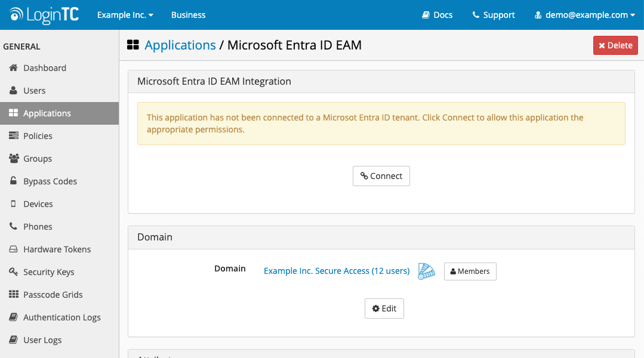Click the Security Keys key icon
This screenshot has width=644, height=358.
coord(13,271)
